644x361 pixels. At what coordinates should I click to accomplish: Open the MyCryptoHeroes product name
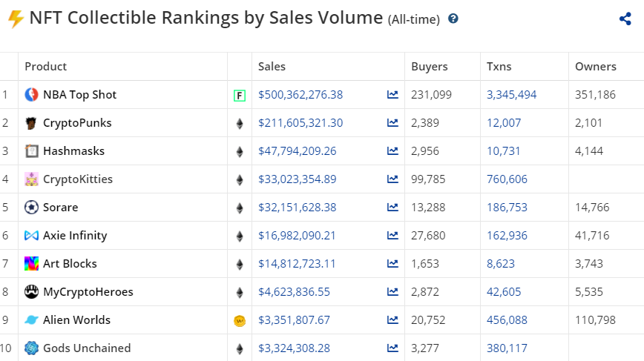[88, 291]
